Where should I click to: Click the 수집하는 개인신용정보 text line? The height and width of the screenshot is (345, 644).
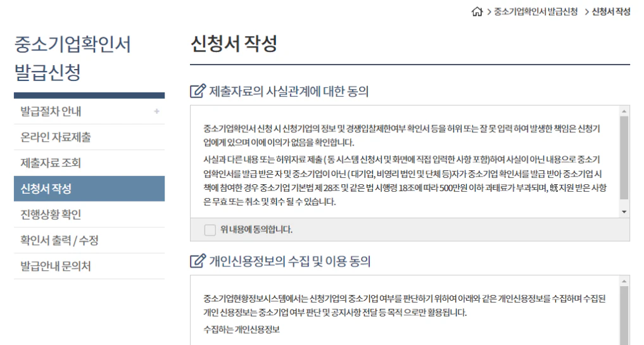pyautogui.click(x=241, y=329)
